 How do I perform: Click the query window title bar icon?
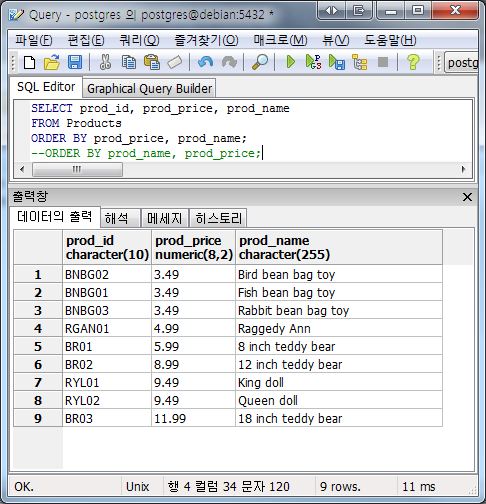(x=16, y=15)
